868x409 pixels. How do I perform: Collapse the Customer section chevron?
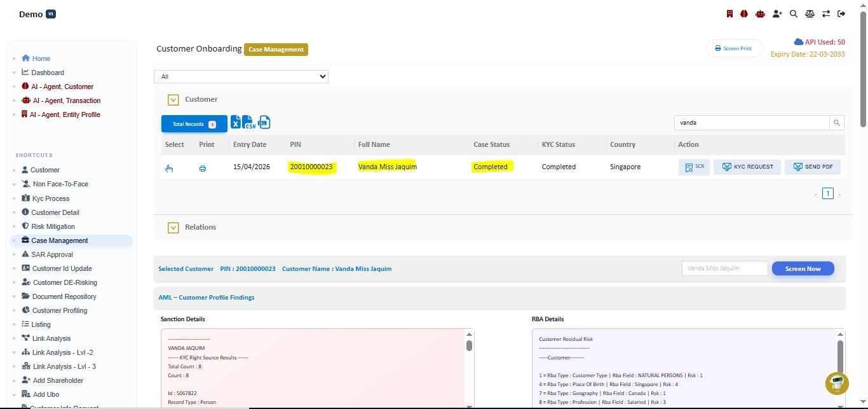point(173,100)
